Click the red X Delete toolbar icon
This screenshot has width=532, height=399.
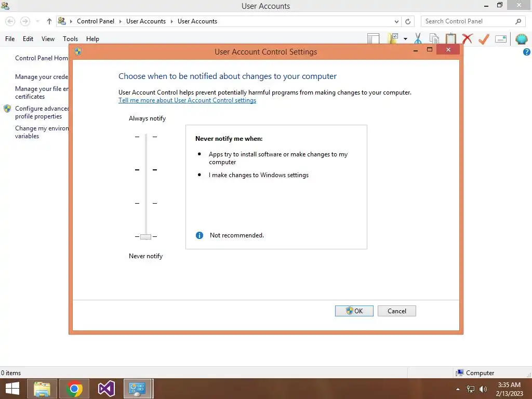coord(467,38)
